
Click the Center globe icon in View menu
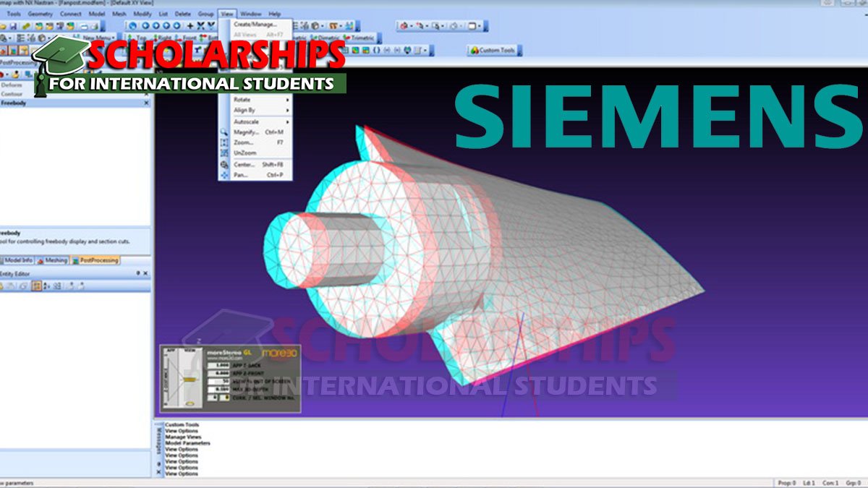pos(224,164)
